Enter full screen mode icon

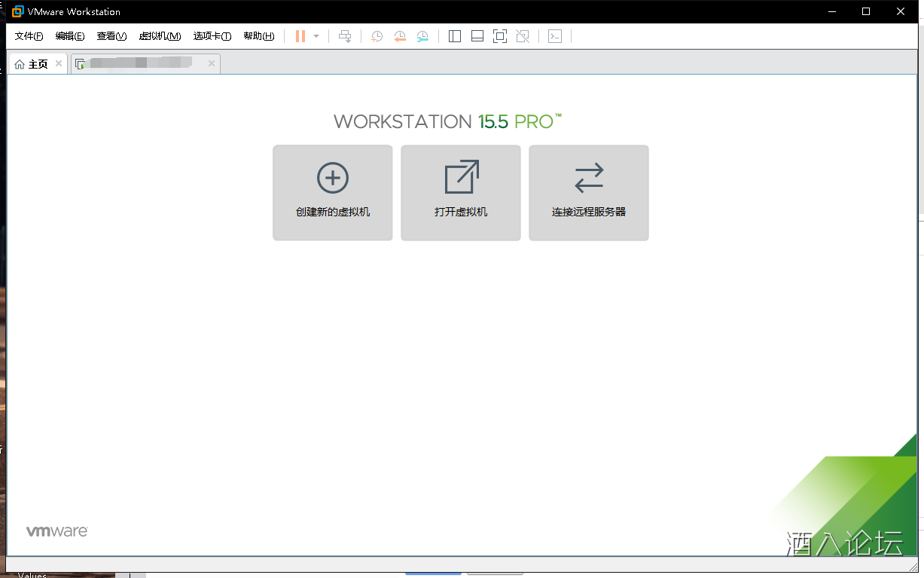500,36
